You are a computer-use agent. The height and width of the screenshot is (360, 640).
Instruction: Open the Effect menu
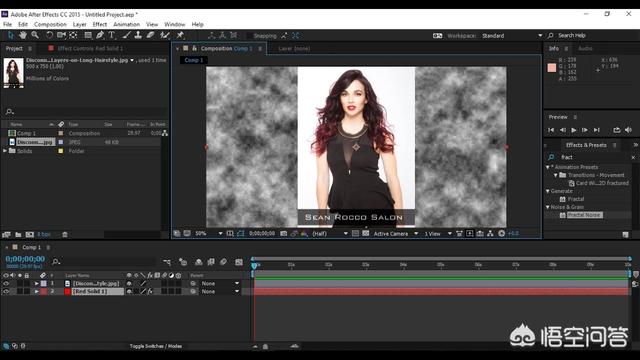pyautogui.click(x=100, y=24)
